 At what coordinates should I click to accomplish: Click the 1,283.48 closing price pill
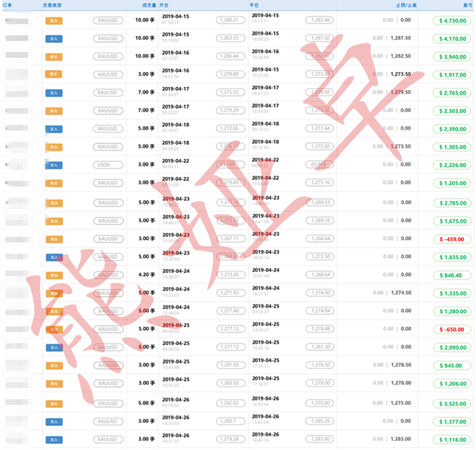[x=319, y=20]
